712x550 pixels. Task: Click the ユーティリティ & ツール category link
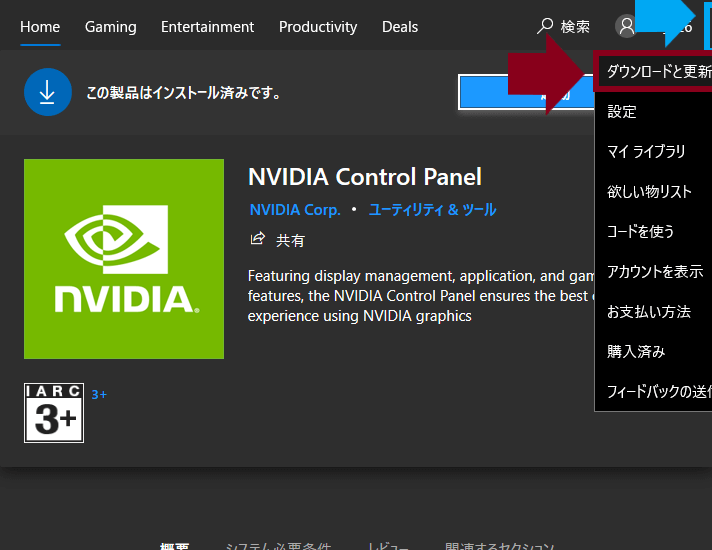432,210
